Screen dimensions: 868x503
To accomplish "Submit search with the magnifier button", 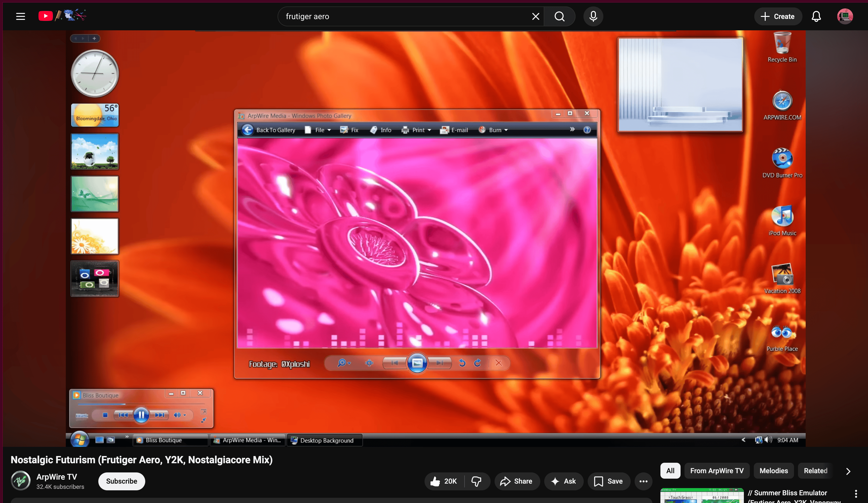I will pyautogui.click(x=559, y=16).
